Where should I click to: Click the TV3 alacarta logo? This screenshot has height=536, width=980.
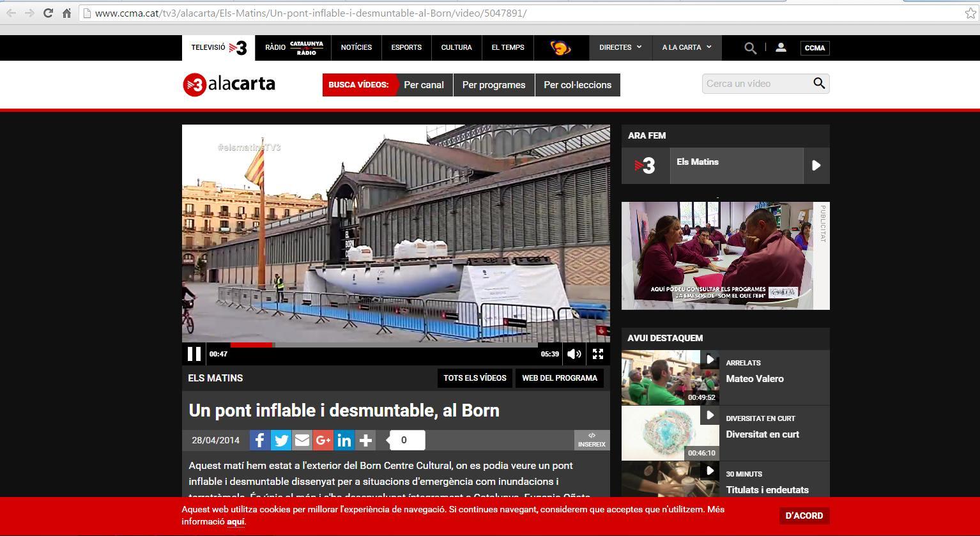[x=229, y=84]
